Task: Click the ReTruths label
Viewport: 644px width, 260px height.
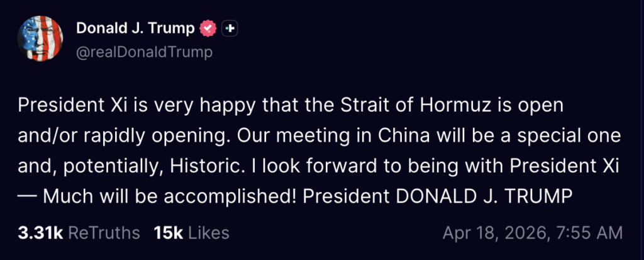Action: [x=104, y=233]
